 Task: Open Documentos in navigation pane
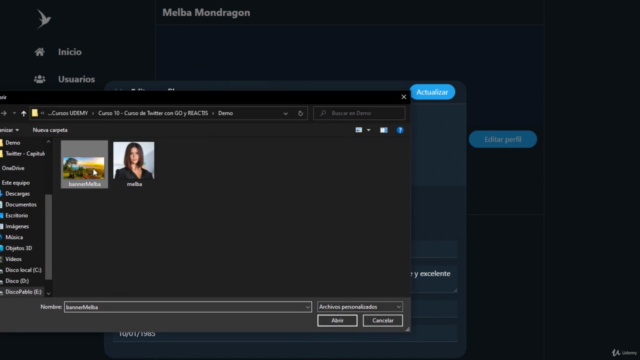21,204
